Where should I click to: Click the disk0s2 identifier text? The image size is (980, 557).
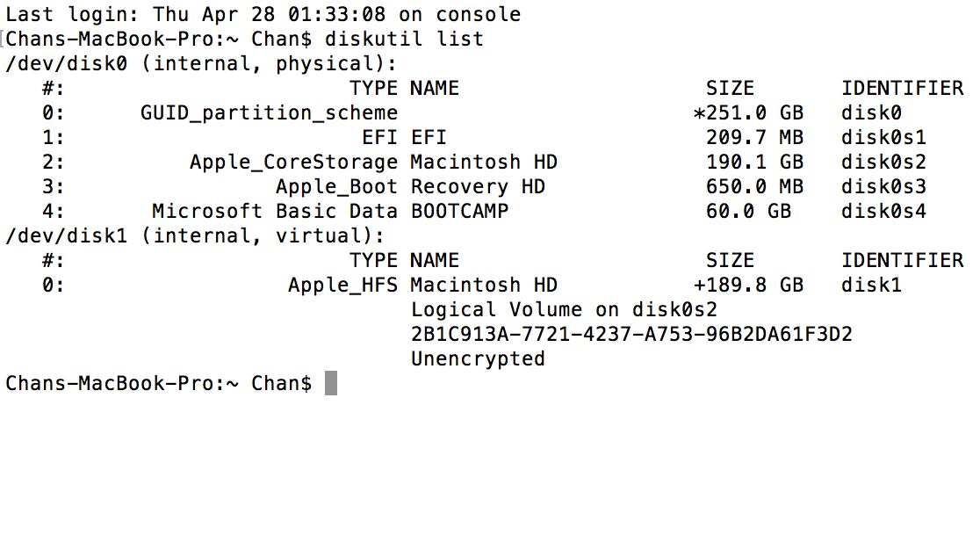coord(883,163)
